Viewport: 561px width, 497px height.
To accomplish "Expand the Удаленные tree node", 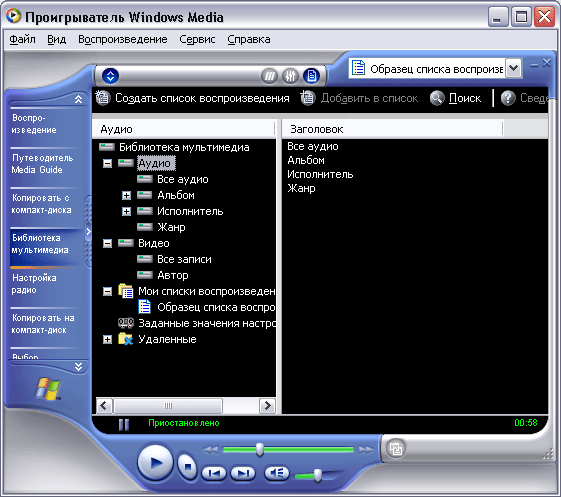I will point(107,339).
